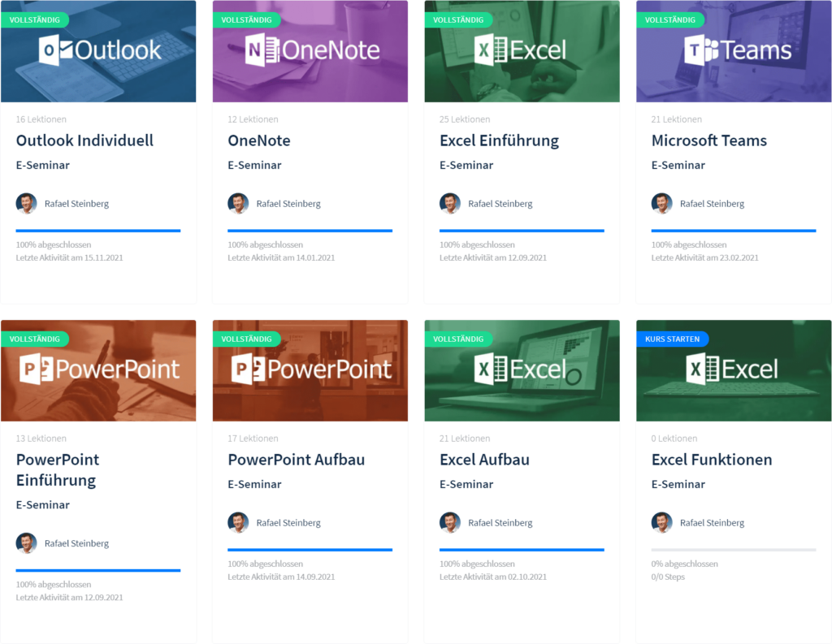Click 'Letzte Aktivität am 23.02.2021' text
This screenshot has width=832, height=644.
coord(704,257)
